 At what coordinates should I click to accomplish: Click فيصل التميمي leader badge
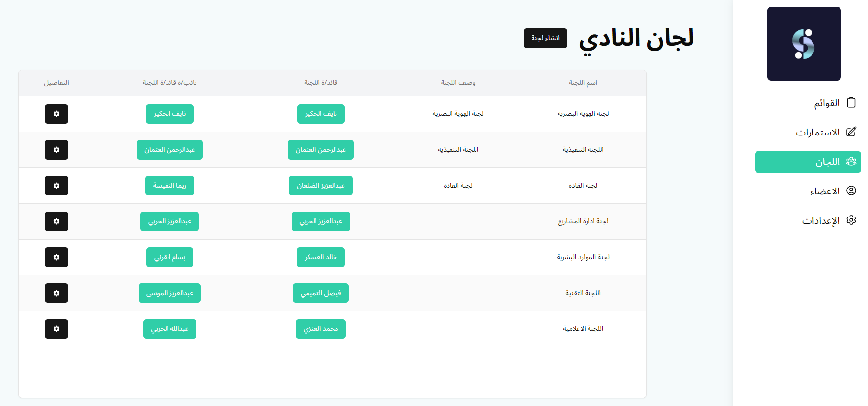pyautogui.click(x=321, y=293)
